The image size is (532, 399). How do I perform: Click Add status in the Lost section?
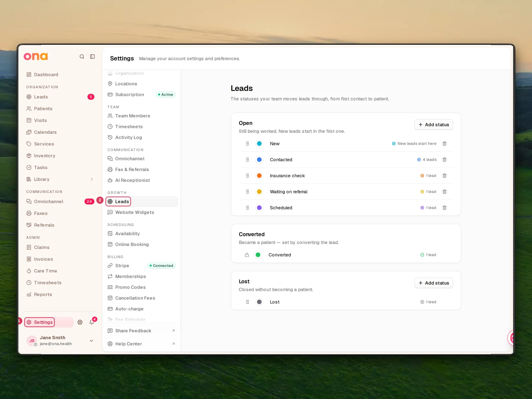coord(434,283)
